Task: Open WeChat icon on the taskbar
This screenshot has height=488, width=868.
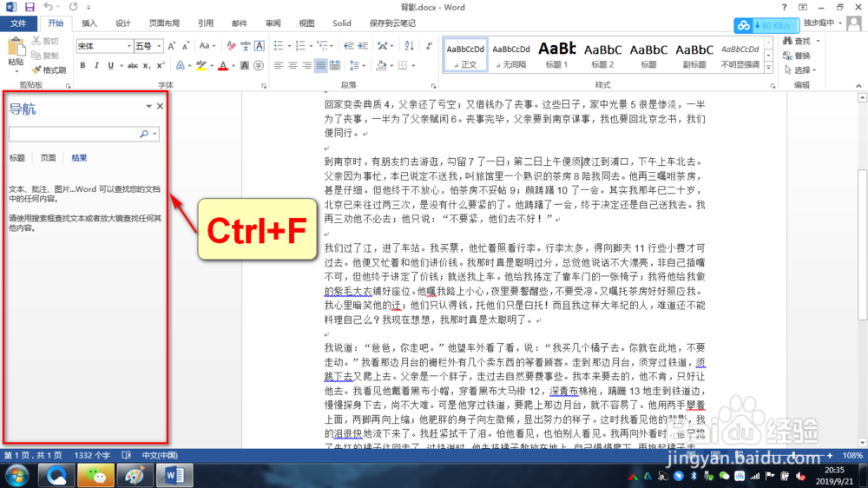Action: (95, 475)
